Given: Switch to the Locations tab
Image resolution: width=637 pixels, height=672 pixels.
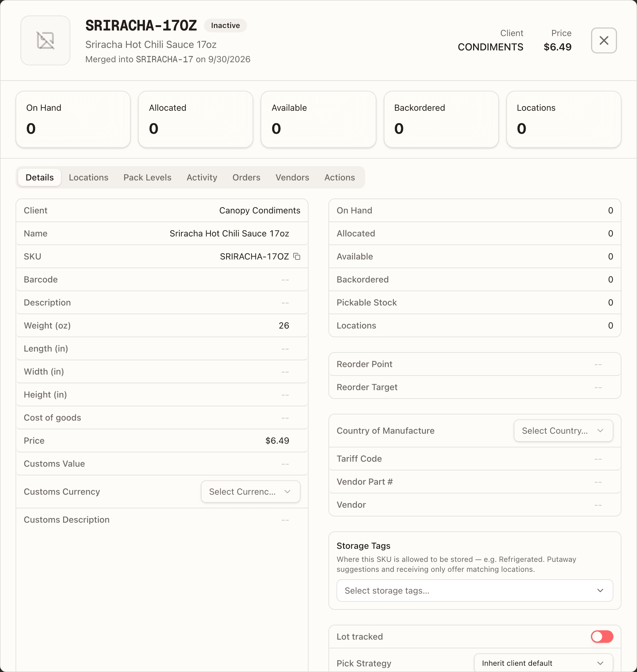Looking at the screenshot, I should (x=89, y=177).
